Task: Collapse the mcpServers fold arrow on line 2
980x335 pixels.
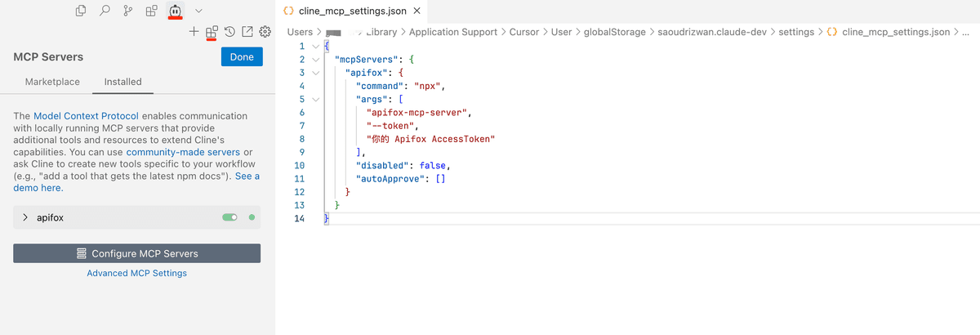Action: 316,60
